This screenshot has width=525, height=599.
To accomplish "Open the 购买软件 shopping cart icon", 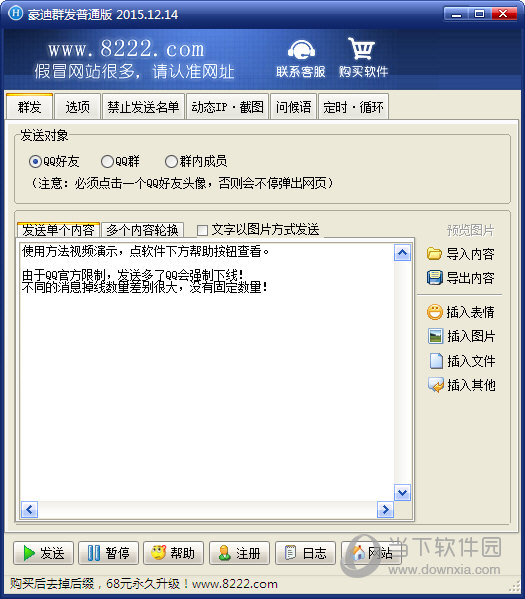I will point(361,49).
